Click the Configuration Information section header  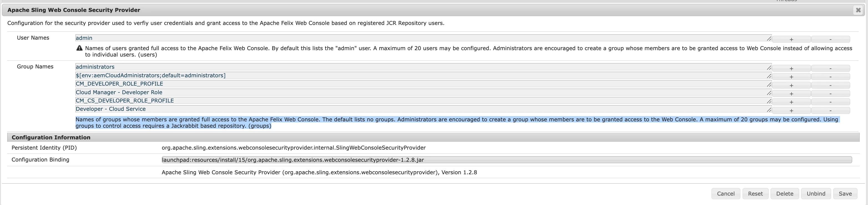(x=433, y=137)
